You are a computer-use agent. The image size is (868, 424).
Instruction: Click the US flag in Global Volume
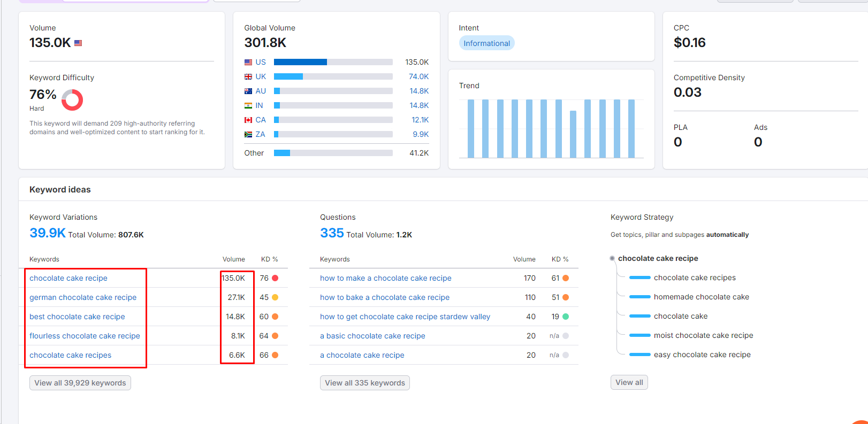click(248, 62)
